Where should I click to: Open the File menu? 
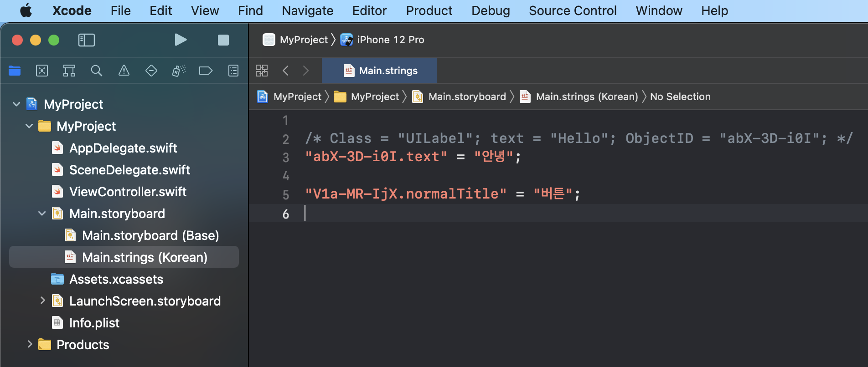(120, 10)
